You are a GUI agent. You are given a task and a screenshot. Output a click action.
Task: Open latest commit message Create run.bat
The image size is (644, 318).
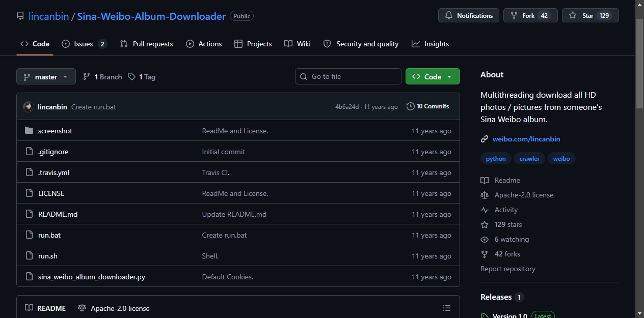[x=94, y=107]
